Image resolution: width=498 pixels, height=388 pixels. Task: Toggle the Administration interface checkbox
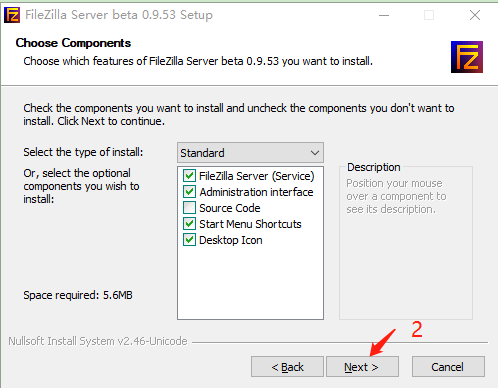[x=189, y=192]
